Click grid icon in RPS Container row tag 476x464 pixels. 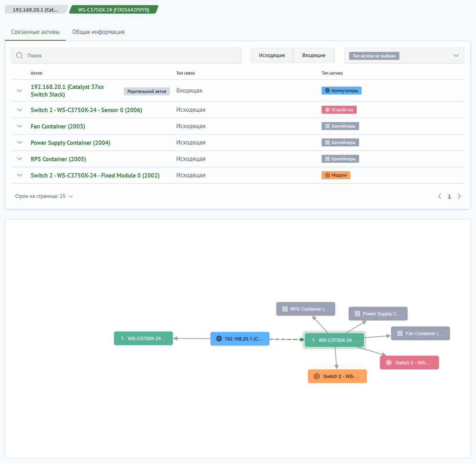327,159
